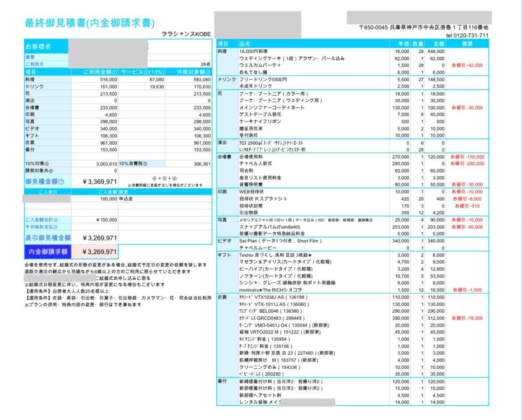Select the WEB招待状 item
523x420 pixels.
(x=252, y=192)
